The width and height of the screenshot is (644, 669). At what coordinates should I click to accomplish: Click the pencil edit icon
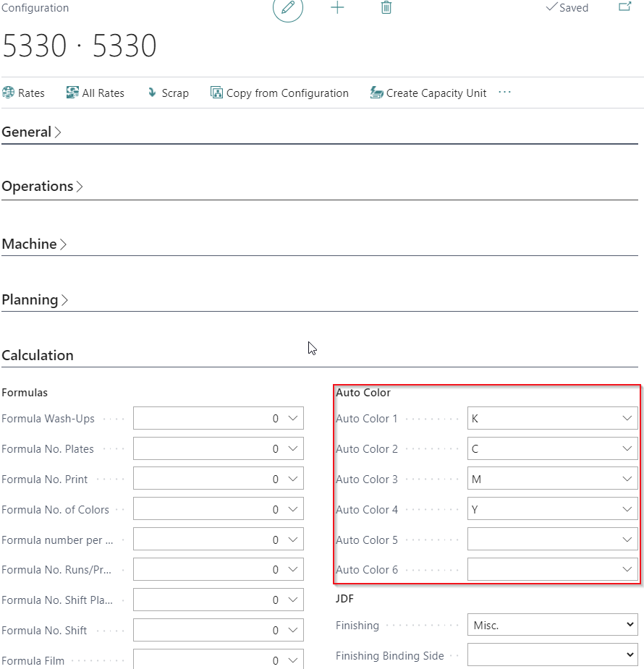[x=288, y=8]
